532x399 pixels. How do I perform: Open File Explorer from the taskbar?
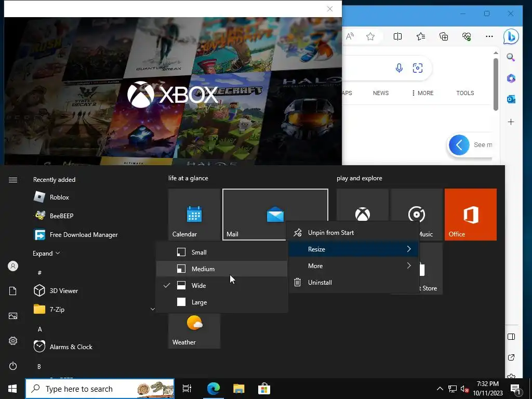[239, 389]
